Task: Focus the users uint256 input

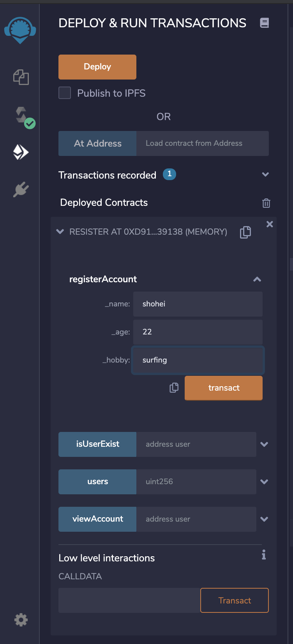Action: [196, 481]
